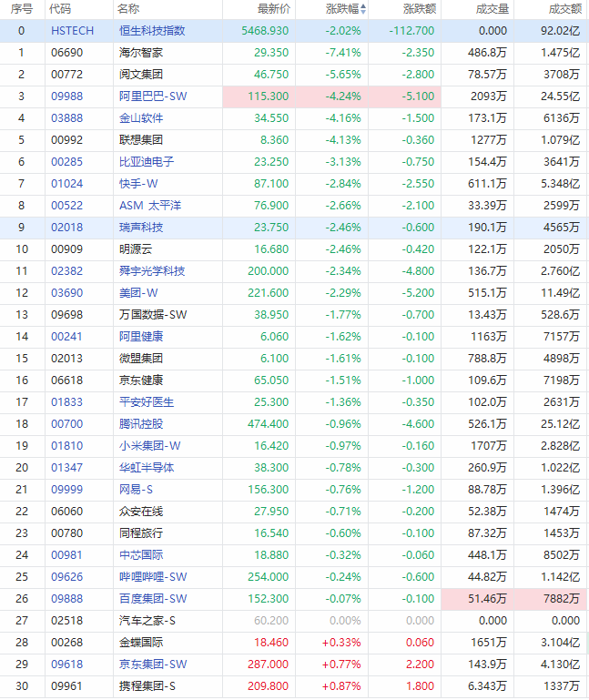Open 哔哩哔哩-SW stock link
Screen dimensions: 589x700
click(153, 578)
